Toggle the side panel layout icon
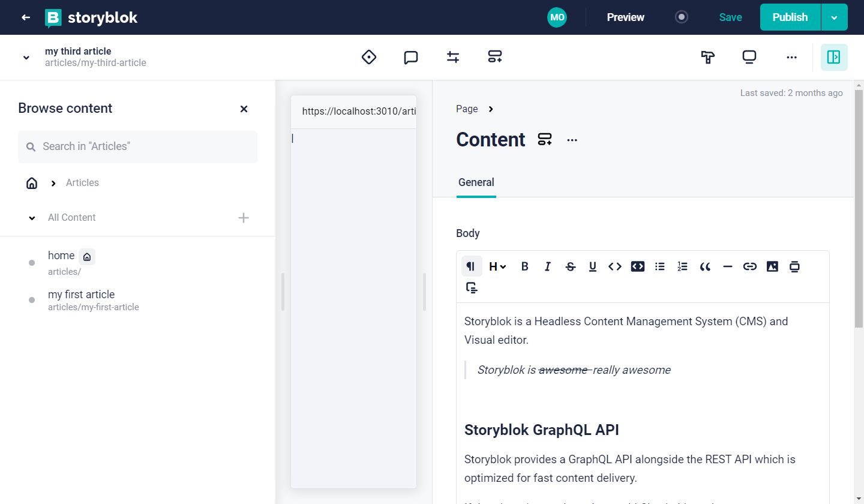 [834, 57]
